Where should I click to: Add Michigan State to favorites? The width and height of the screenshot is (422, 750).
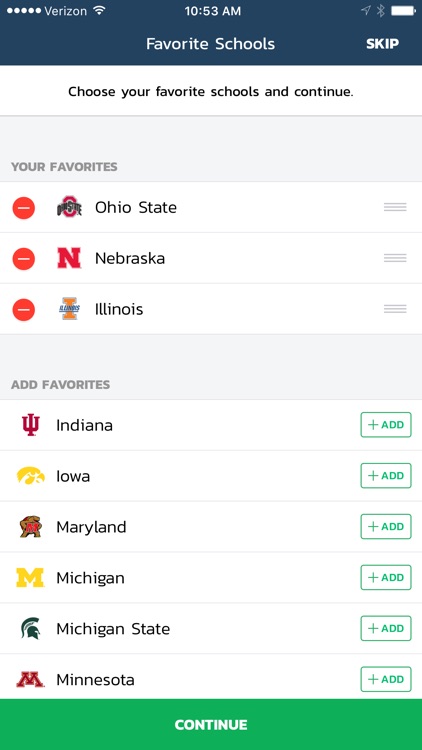pos(386,628)
